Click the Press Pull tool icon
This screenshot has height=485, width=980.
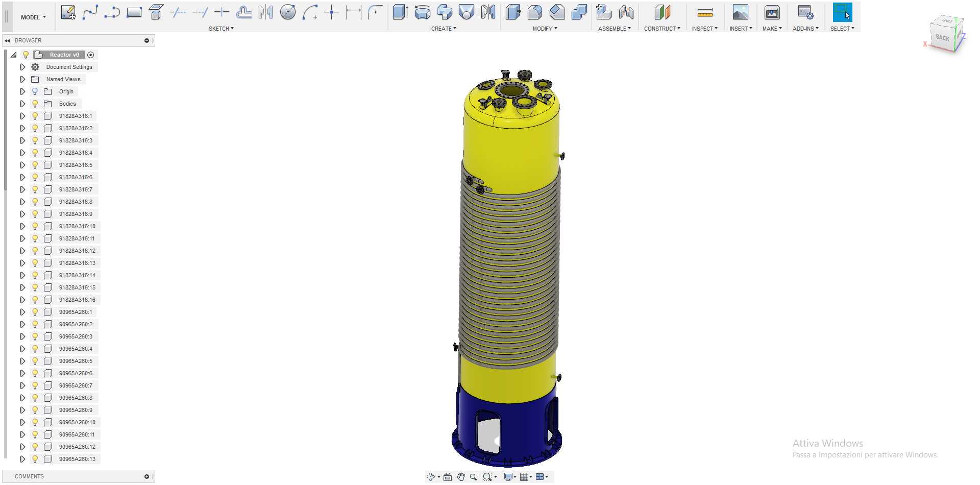click(513, 12)
